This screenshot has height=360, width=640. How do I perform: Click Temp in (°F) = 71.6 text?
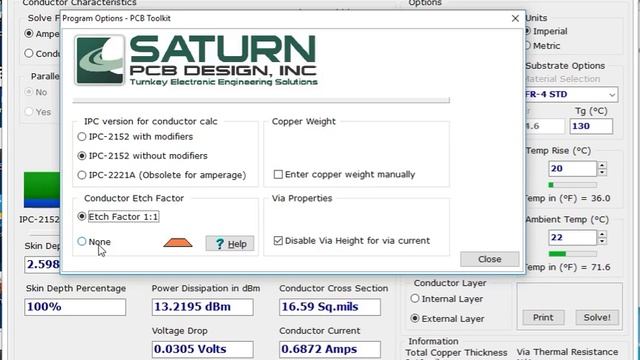point(567,267)
